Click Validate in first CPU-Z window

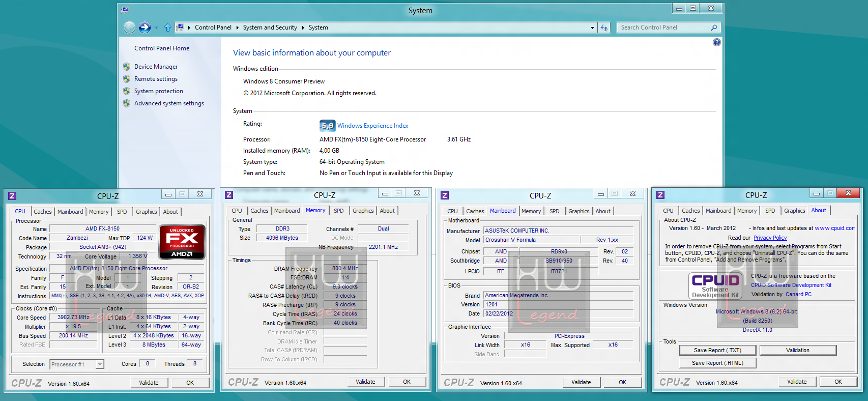coord(149,383)
